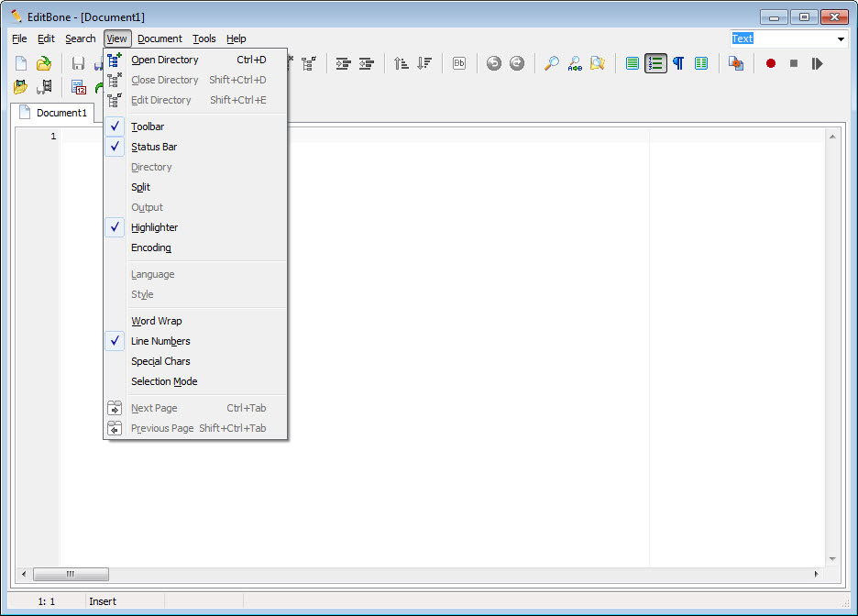Viewport: 858px width, 616px height.
Task: Click the Undo round arrow icon
Action: 493,63
